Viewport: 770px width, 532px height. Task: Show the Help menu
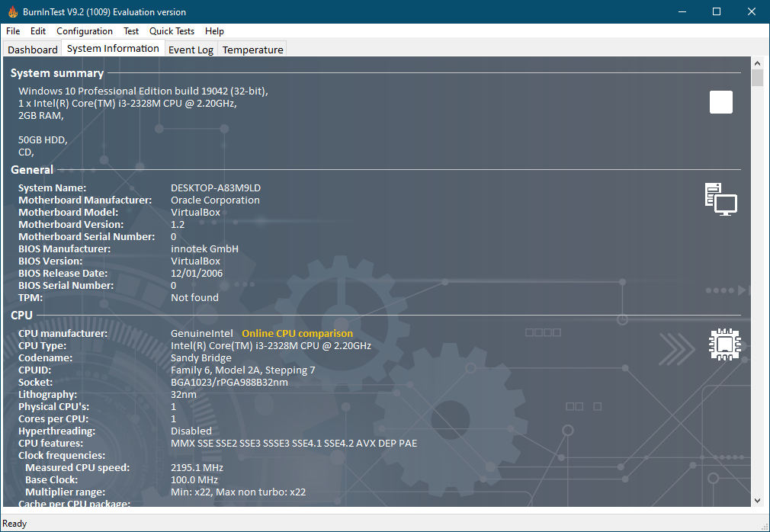(214, 31)
